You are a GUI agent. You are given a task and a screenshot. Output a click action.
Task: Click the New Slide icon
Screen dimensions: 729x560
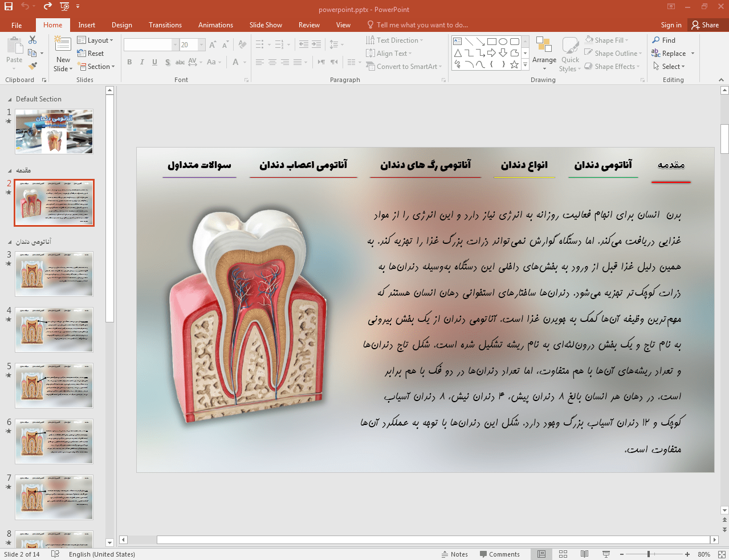tap(63, 44)
